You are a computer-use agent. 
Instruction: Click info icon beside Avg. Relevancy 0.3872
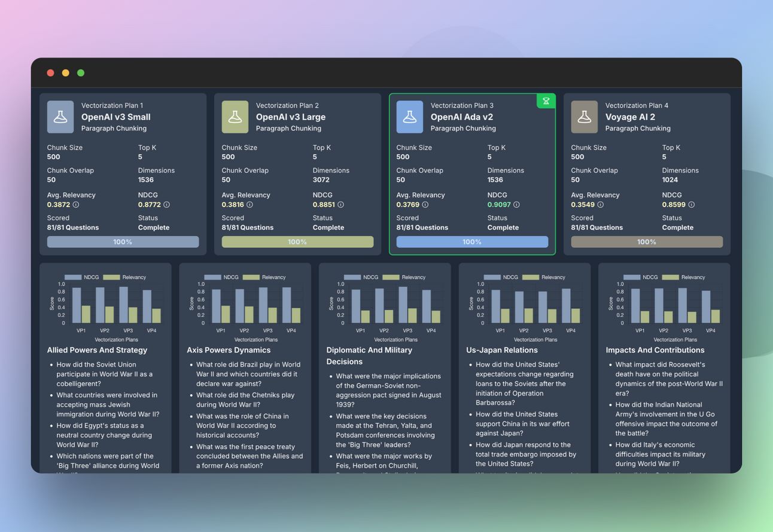click(75, 205)
